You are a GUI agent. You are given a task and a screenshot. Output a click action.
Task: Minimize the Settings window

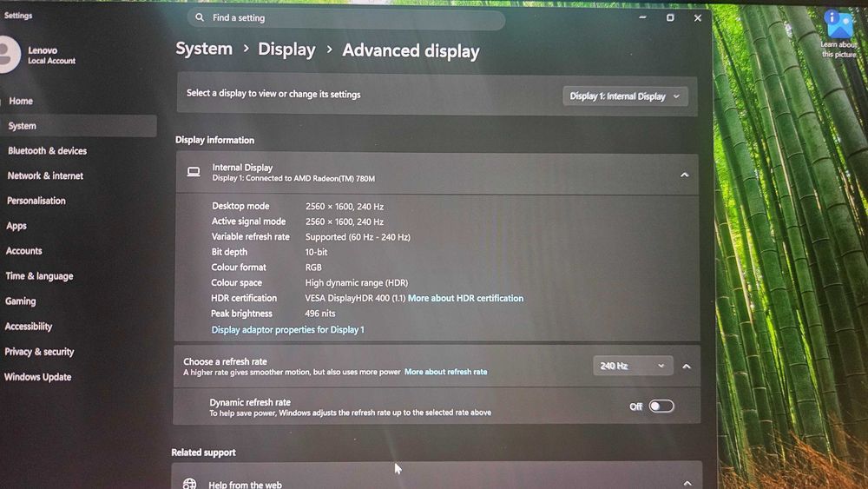click(x=642, y=17)
